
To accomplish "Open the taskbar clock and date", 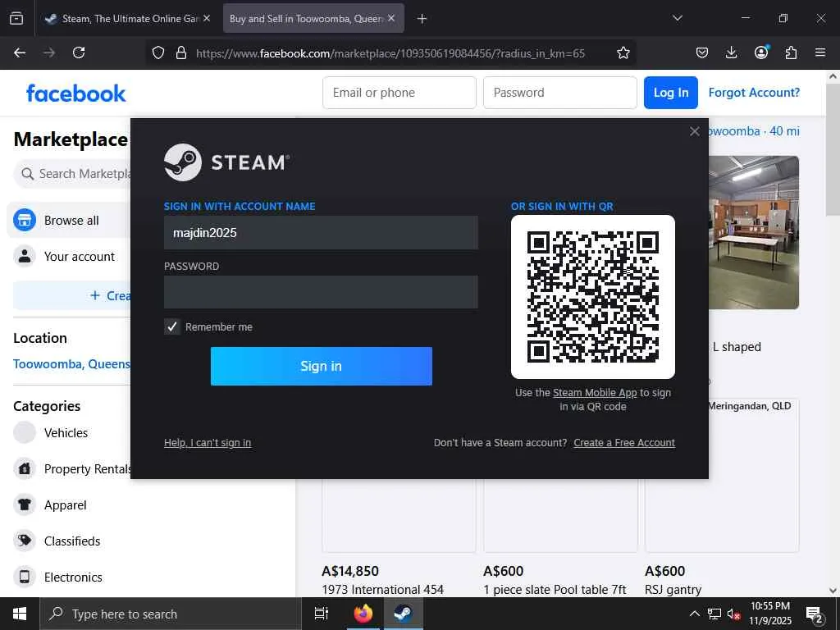I will click(770, 614).
